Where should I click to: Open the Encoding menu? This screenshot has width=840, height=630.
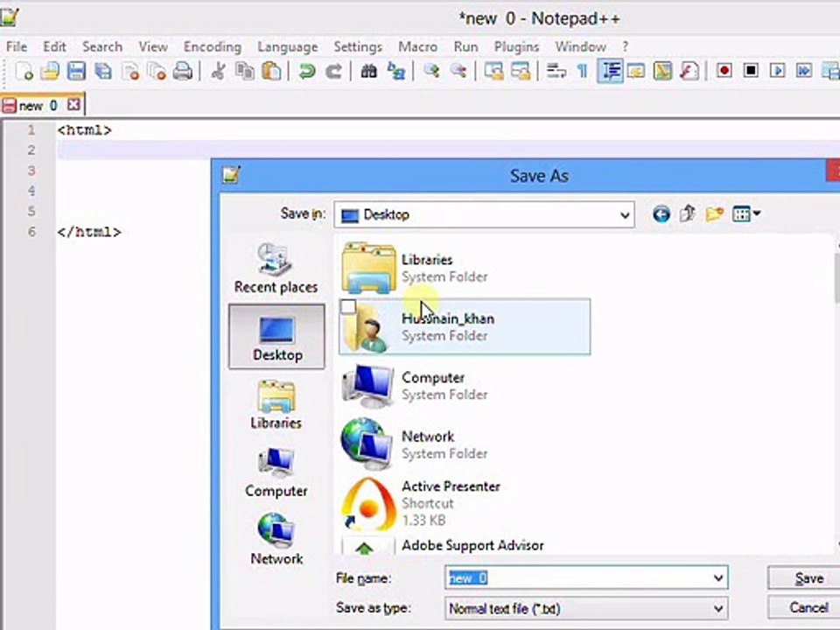pos(212,47)
